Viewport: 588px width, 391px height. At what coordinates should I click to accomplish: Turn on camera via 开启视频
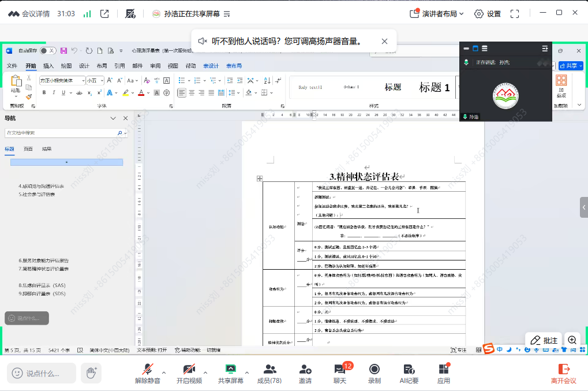pos(189,373)
